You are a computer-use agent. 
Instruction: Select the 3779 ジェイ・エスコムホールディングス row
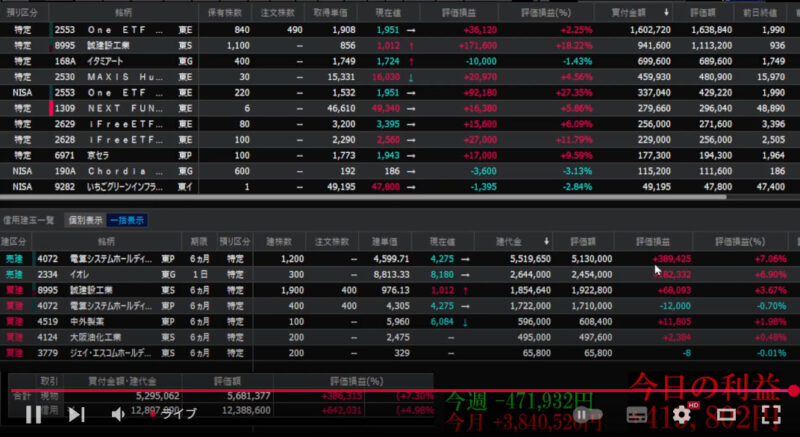pyautogui.click(x=400, y=353)
